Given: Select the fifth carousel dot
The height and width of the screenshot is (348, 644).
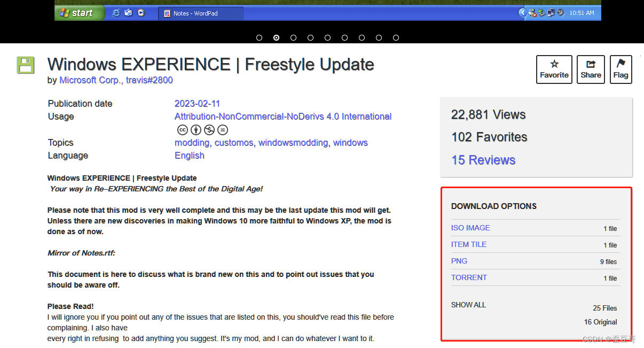Looking at the screenshot, I should tap(327, 37).
